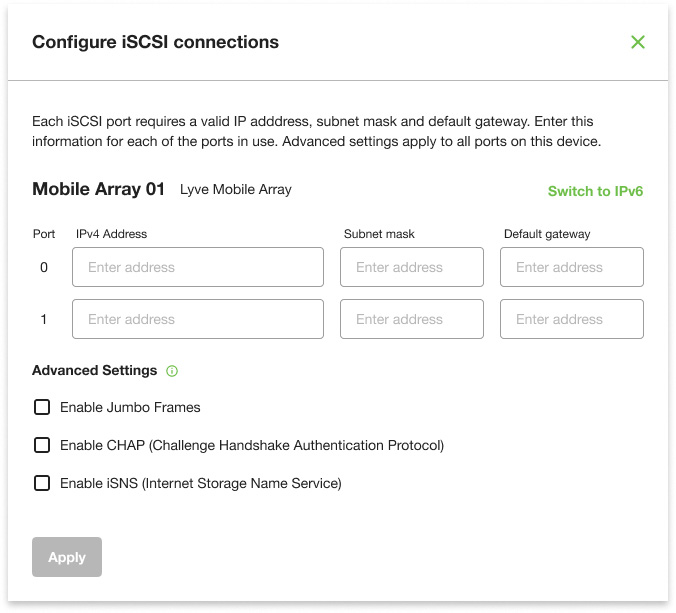Screen dimensions: 676x613
Task: Close the Configure iSCSI connections dialog
Action: 638,42
